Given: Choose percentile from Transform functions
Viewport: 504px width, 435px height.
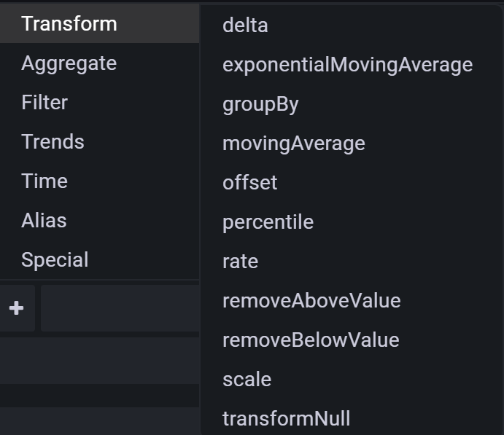Looking at the screenshot, I should click(x=268, y=222).
